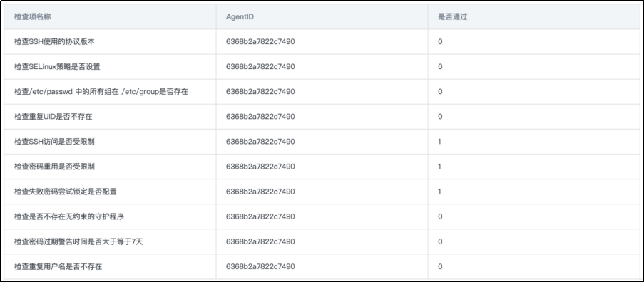Click pass value 0 for SELinux策略 row

[440, 67]
